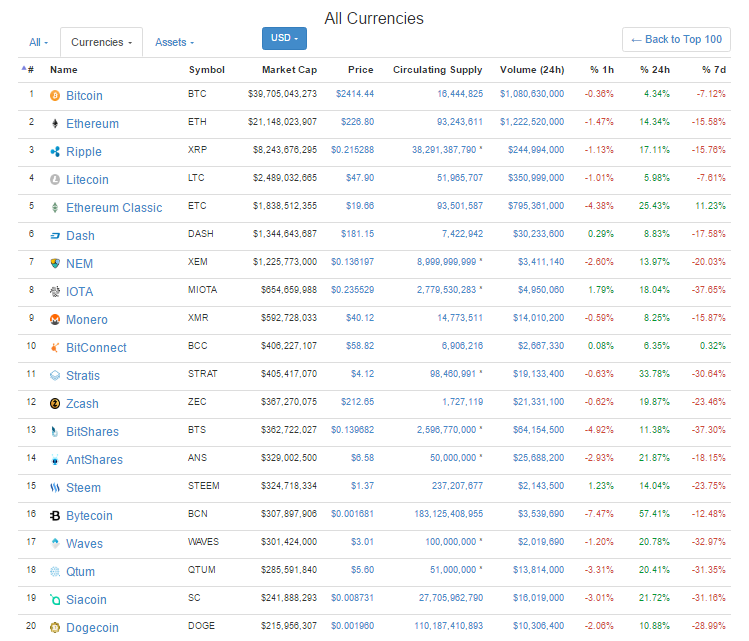Click the Steem logo icon
The height and width of the screenshot is (641, 749).
pos(55,488)
